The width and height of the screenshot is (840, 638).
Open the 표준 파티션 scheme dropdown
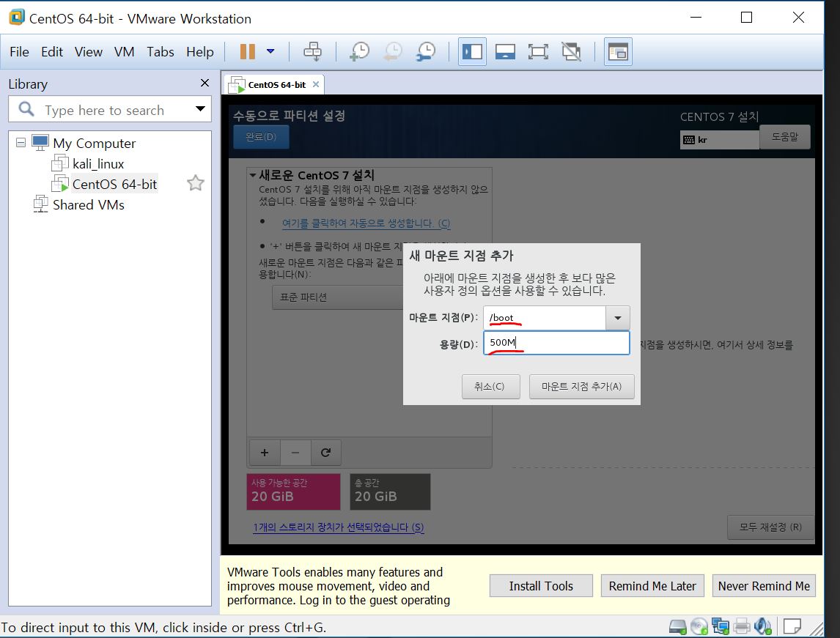tap(337, 297)
